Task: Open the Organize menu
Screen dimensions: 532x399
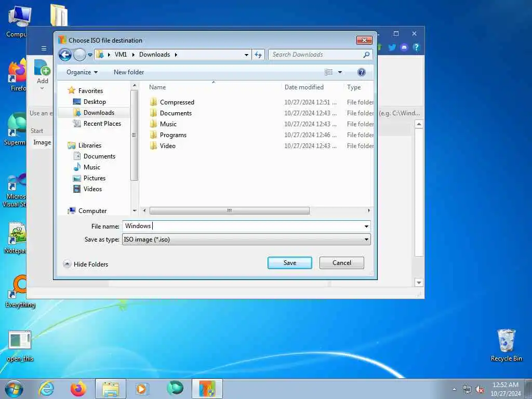Action: (x=82, y=72)
